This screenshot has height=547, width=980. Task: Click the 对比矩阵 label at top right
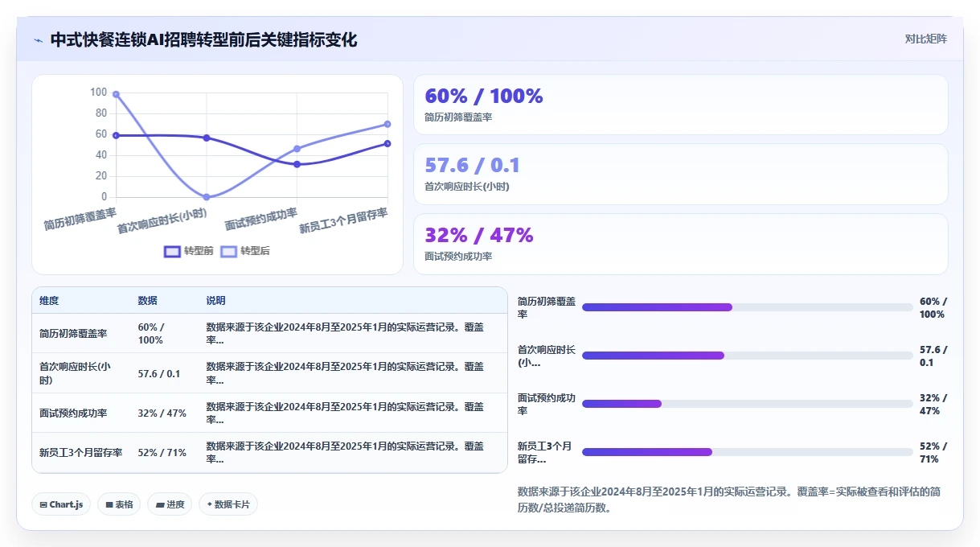[925, 39]
